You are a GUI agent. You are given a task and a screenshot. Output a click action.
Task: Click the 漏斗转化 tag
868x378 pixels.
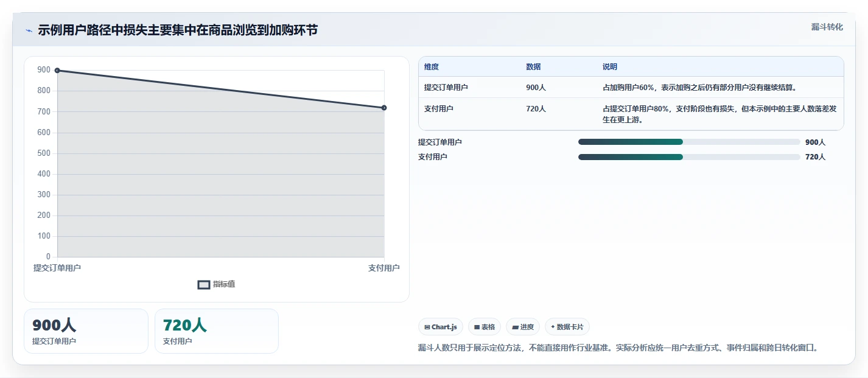click(x=827, y=27)
